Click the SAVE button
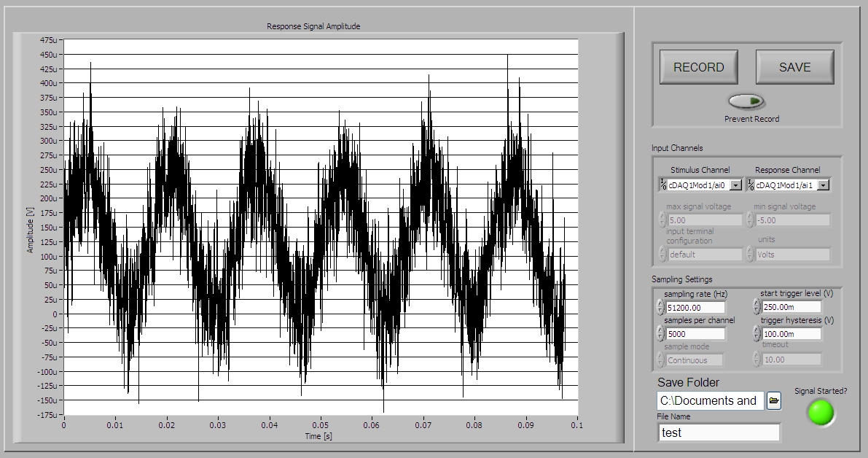This screenshot has height=458, width=868. point(794,67)
